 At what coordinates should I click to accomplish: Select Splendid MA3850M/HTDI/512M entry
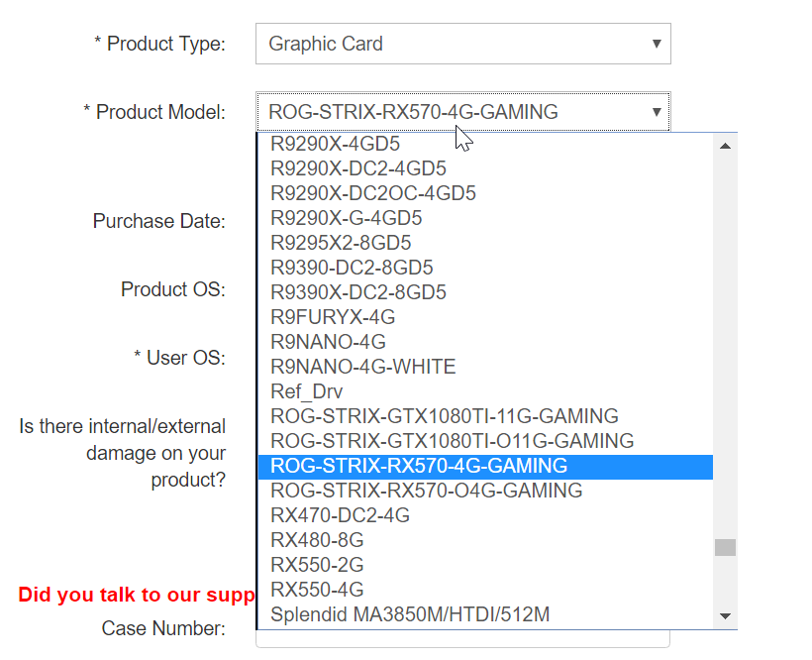(485, 614)
